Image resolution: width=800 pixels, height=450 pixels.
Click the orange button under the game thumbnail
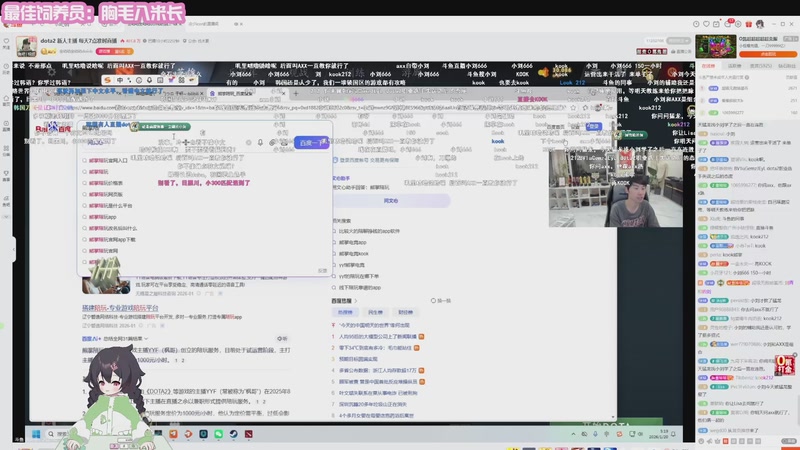(767, 54)
